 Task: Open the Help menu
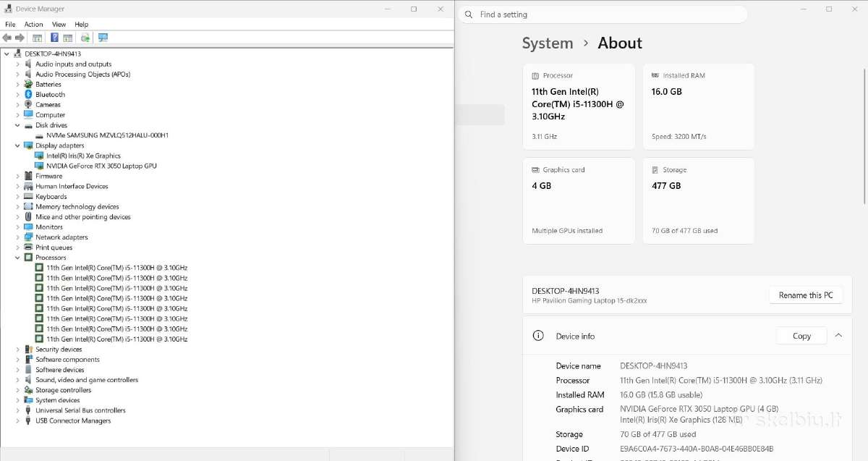tap(81, 25)
